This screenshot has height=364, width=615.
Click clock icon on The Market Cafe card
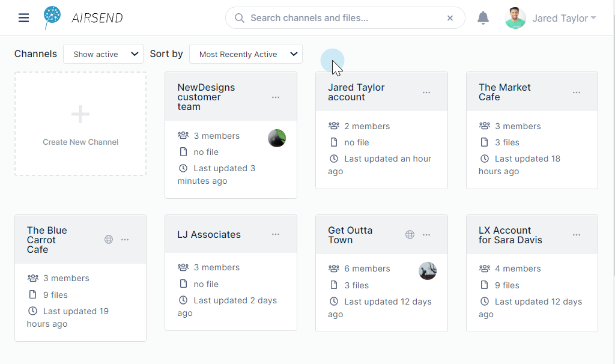pyautogui.click(x=485, y=159)
